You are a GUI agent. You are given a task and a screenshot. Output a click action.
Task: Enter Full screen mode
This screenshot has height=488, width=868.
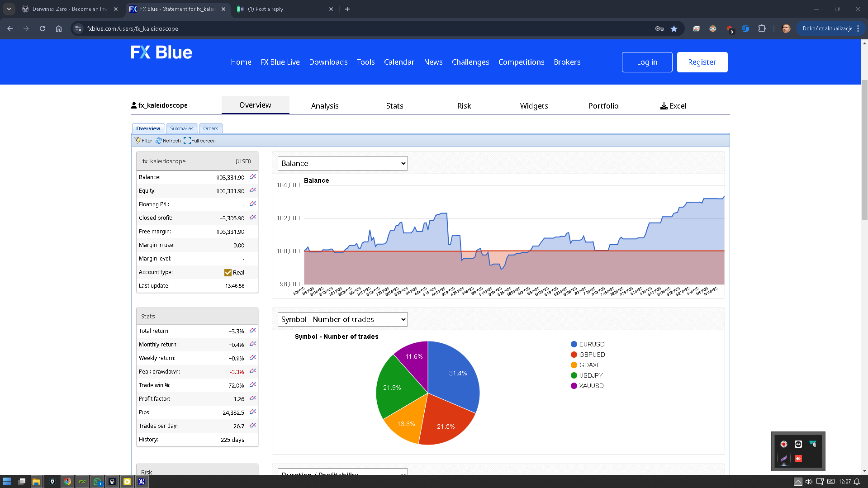(199, 141)
